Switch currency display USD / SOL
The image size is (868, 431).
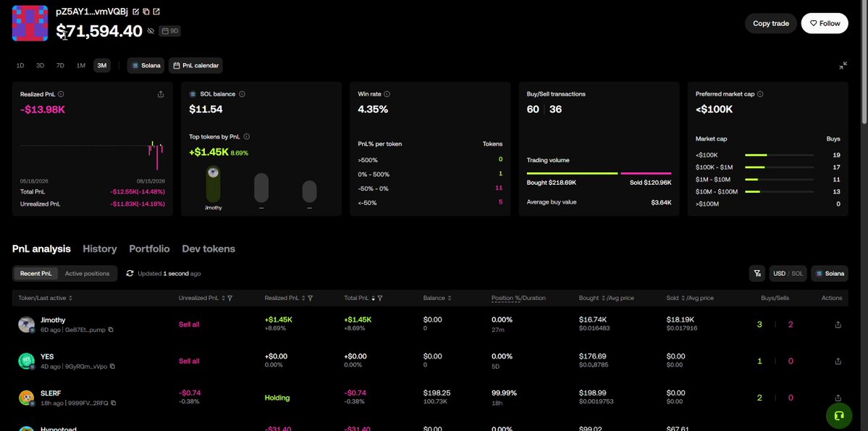coord(788,274)
